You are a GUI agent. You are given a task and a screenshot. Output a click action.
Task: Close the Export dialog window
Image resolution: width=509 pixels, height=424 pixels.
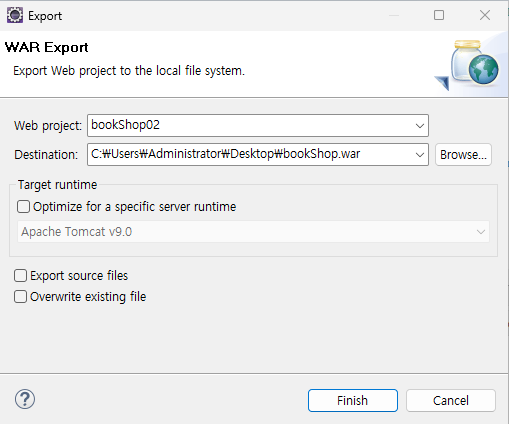485,15
